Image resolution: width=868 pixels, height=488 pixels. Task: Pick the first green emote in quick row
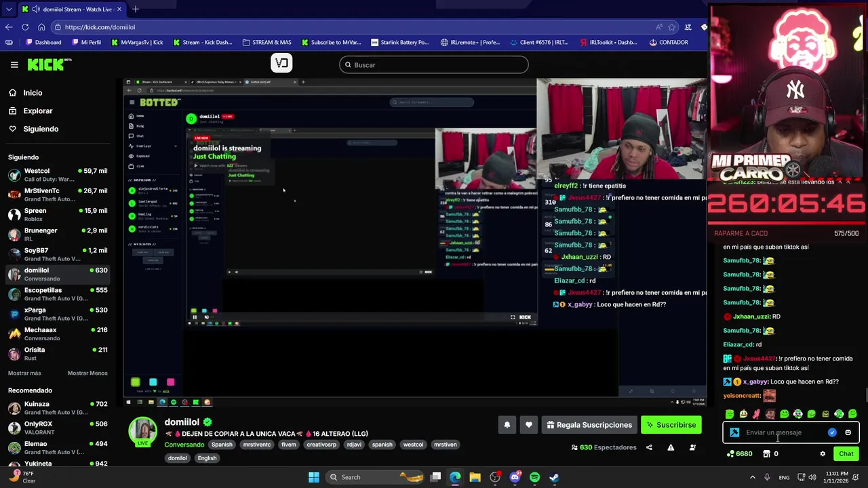(x=730, y=413)
